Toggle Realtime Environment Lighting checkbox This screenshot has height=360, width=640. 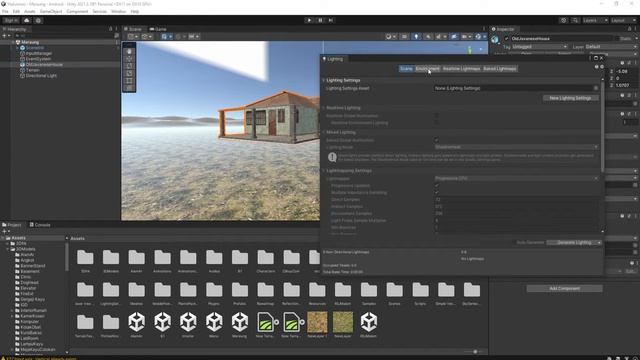click(x=436, y=122)
